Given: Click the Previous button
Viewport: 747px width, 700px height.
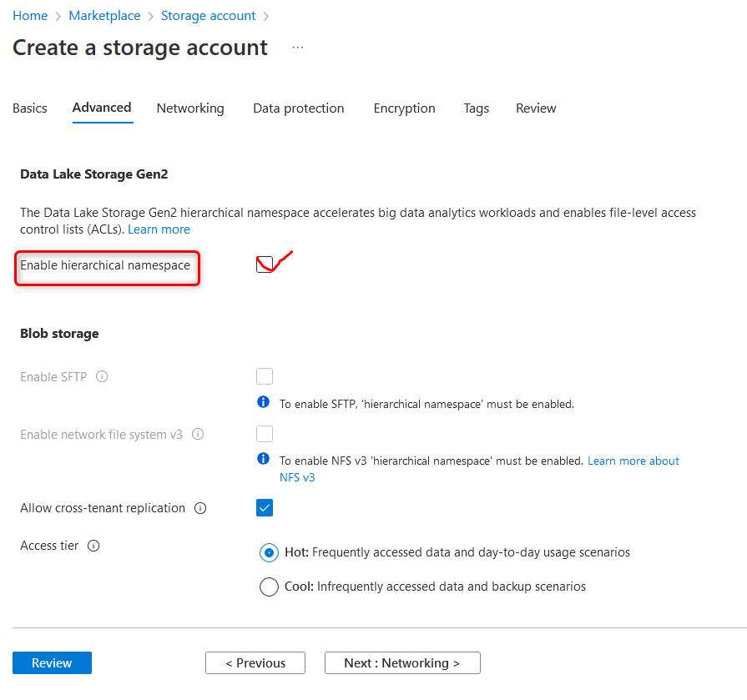Looking at the screenshot, I should click(255, 663).
